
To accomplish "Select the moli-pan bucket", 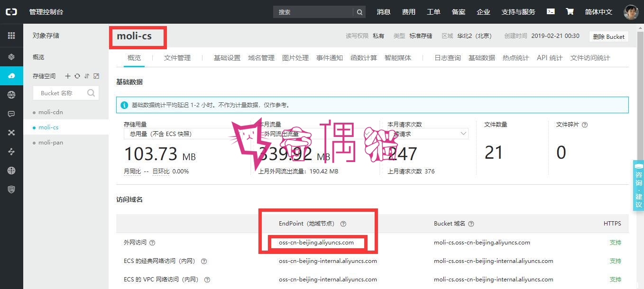I will point(66,143).
